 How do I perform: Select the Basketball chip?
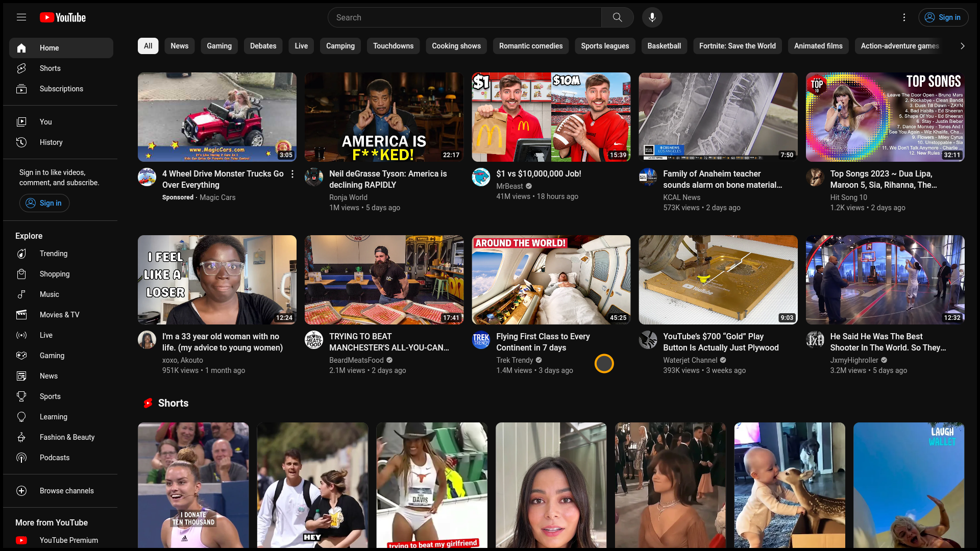[x=664, y=46]
